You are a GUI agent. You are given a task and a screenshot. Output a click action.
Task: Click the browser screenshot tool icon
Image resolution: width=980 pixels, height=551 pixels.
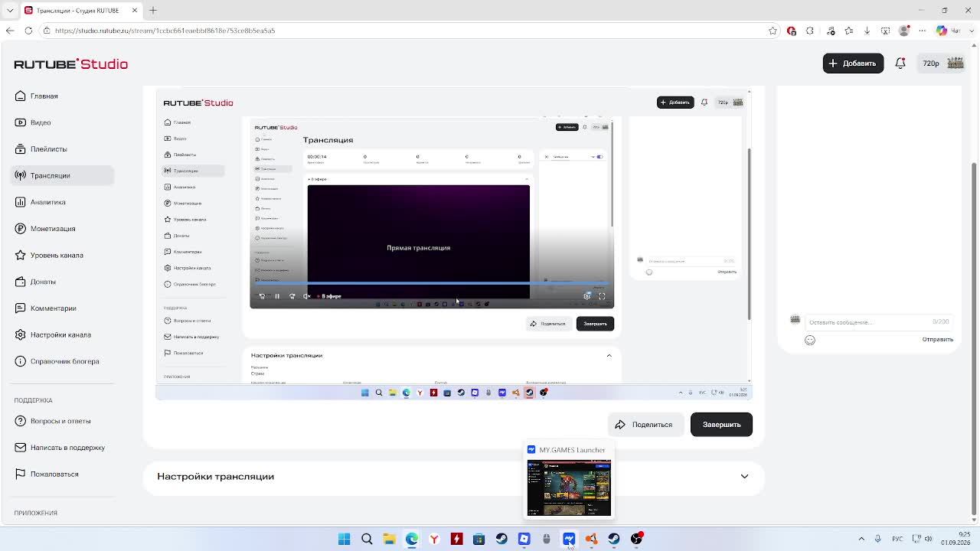click(x=886, y=31)
